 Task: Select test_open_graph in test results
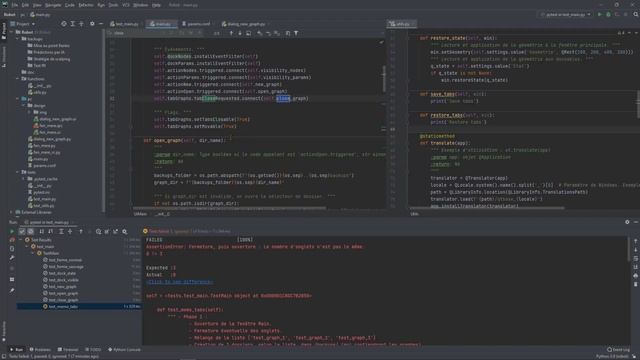click(x=63, y=293)
